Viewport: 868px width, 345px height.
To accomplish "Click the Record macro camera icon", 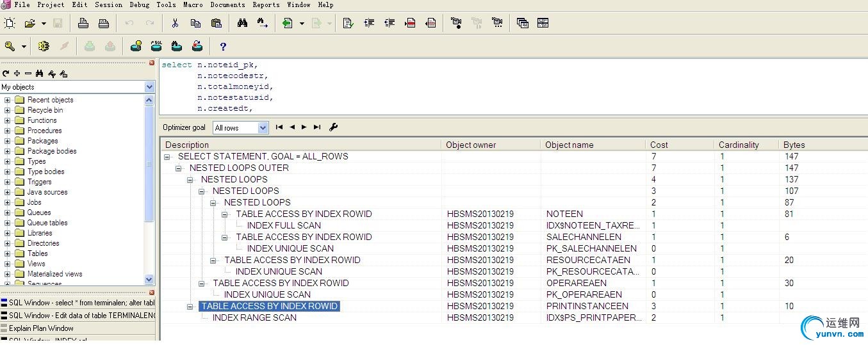I will 456,24.
